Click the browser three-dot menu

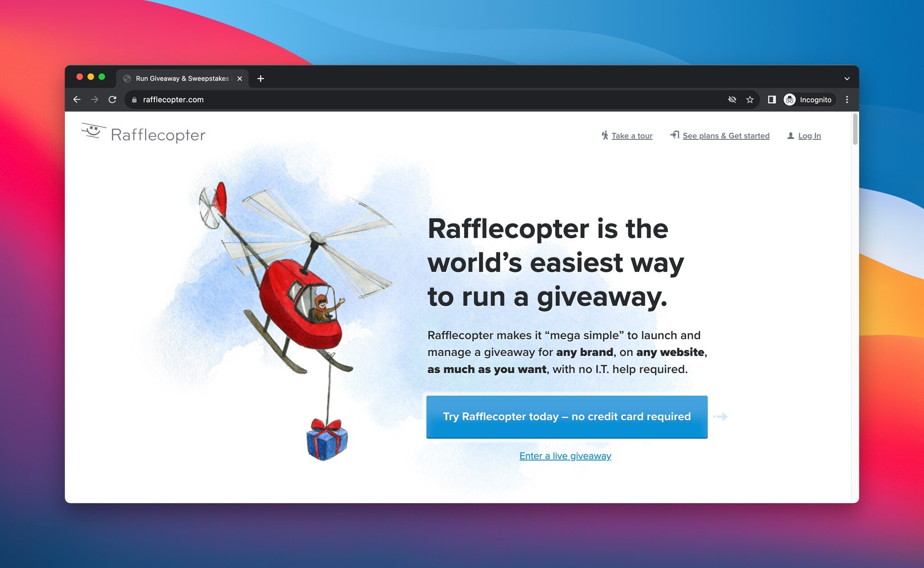(847, 100)
